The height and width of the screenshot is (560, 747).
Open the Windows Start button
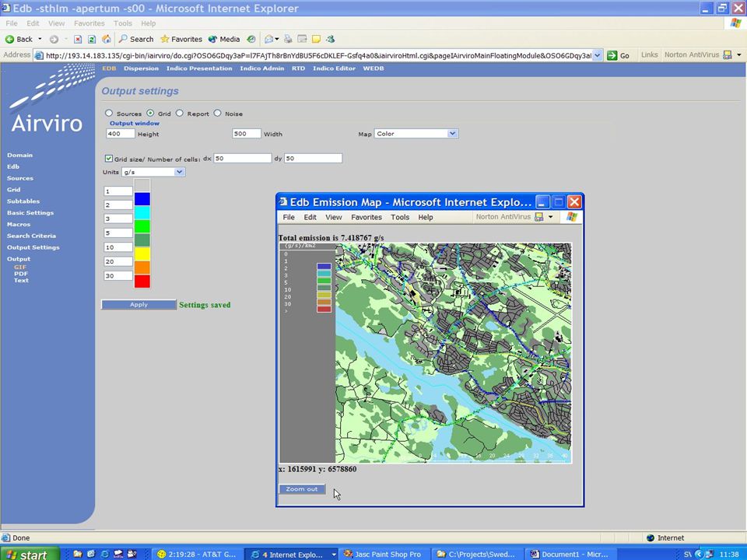tap(30, 554)
